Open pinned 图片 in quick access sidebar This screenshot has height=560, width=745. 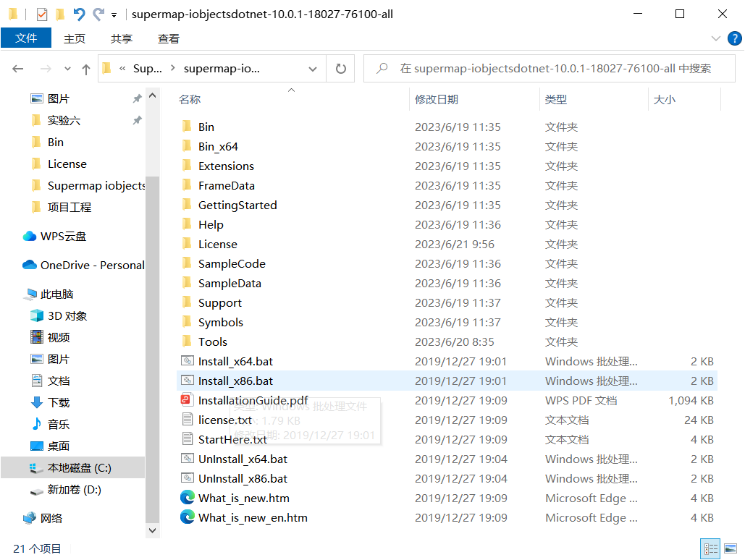(x=59, y=98)
